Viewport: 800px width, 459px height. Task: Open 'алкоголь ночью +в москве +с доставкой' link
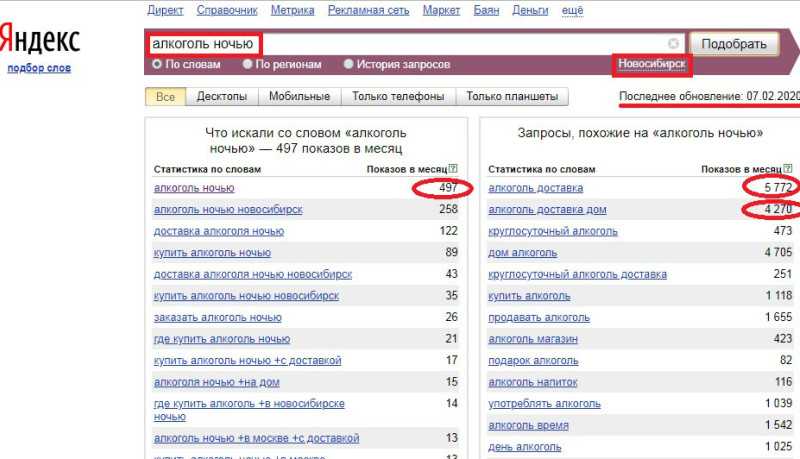[x=257, y=438]
